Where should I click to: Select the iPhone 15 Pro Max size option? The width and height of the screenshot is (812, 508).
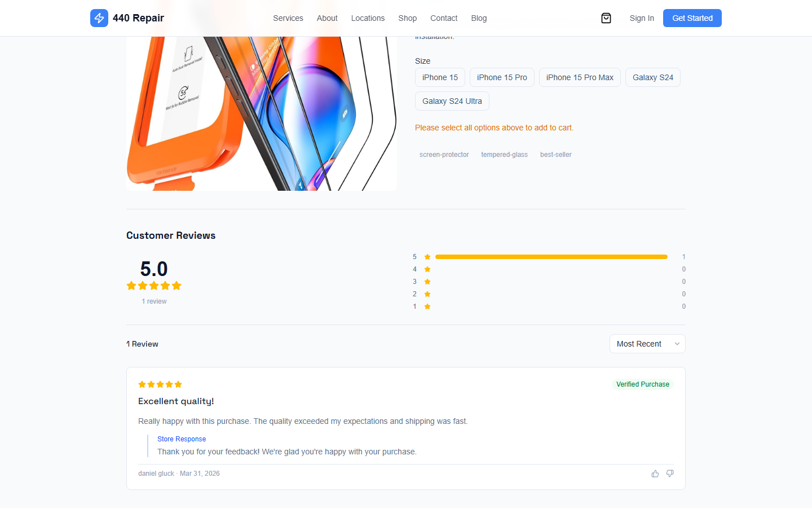(x=580, y=77)
